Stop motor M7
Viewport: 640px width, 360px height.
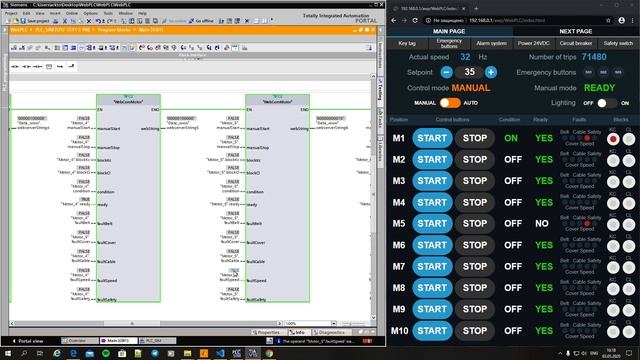coord(475,266)
